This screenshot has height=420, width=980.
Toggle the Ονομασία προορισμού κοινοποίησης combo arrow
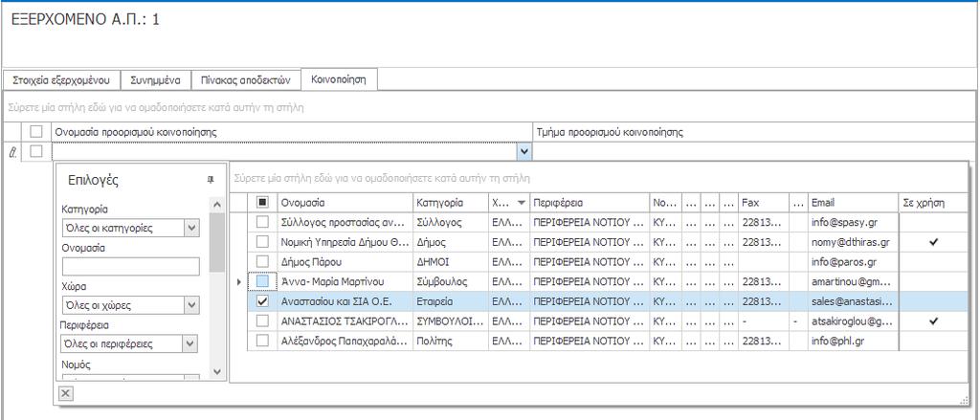[x=523, y=151]
